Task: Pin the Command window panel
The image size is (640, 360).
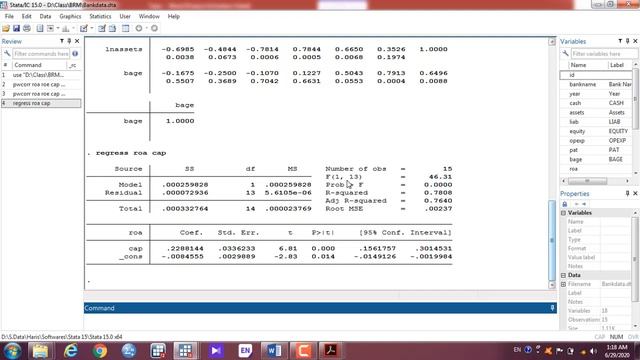Action: tap(552, 308)
